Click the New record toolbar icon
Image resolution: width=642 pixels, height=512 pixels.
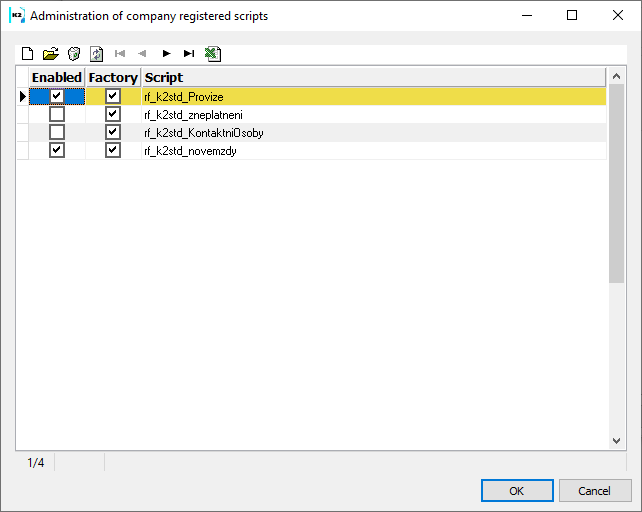pos(27,54)
